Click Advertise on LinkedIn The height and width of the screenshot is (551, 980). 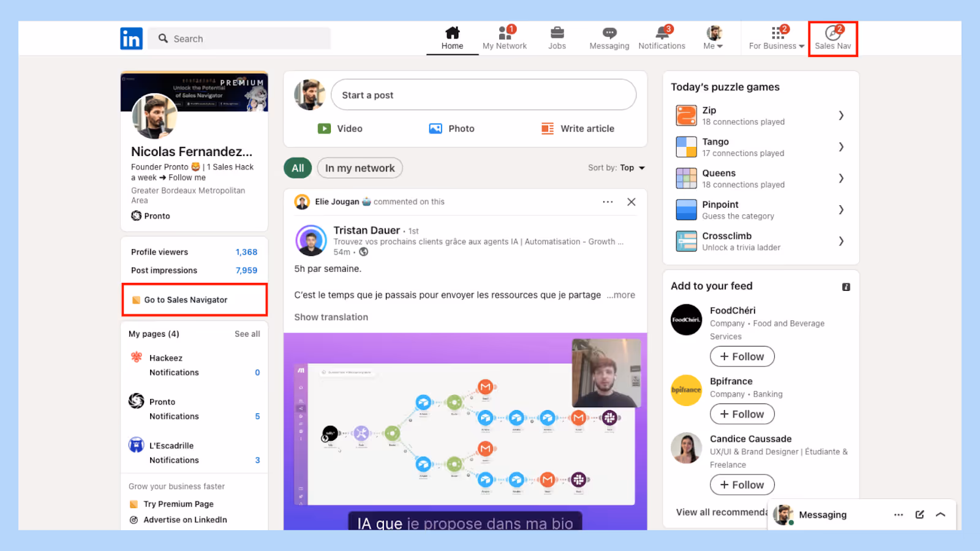[x=178, y=520]
